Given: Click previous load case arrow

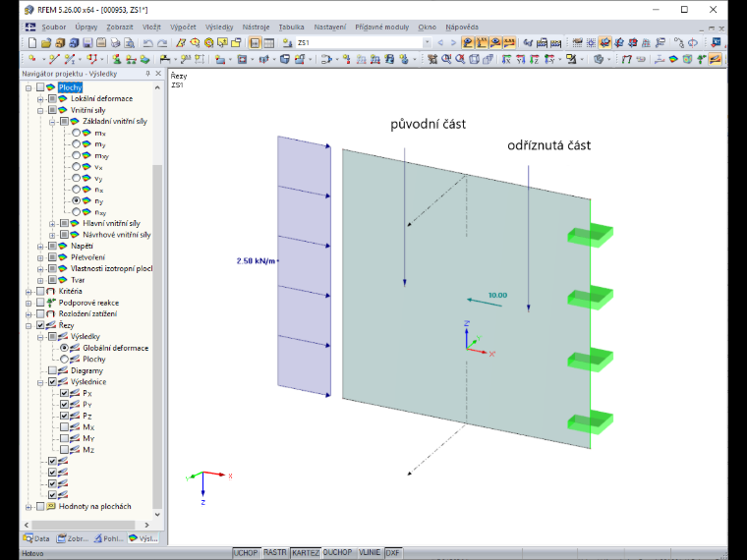Looking at the screenshot, I should coord(440,43).
